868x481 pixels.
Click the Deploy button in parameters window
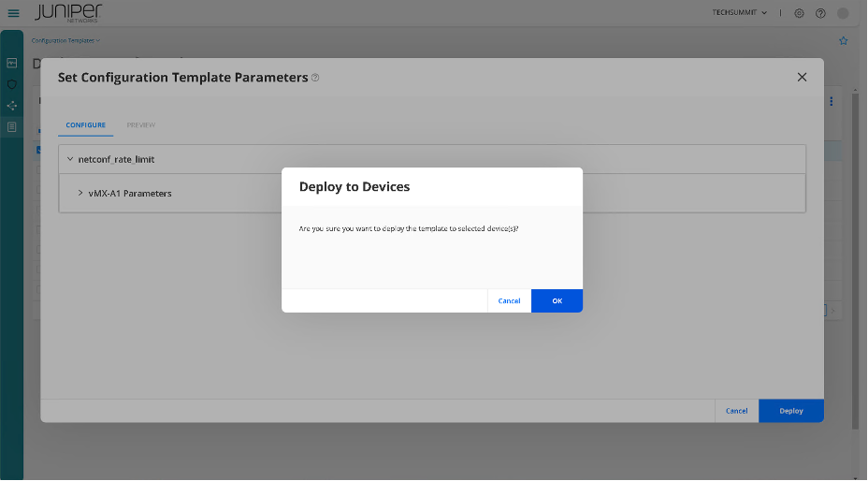(791, 411)
